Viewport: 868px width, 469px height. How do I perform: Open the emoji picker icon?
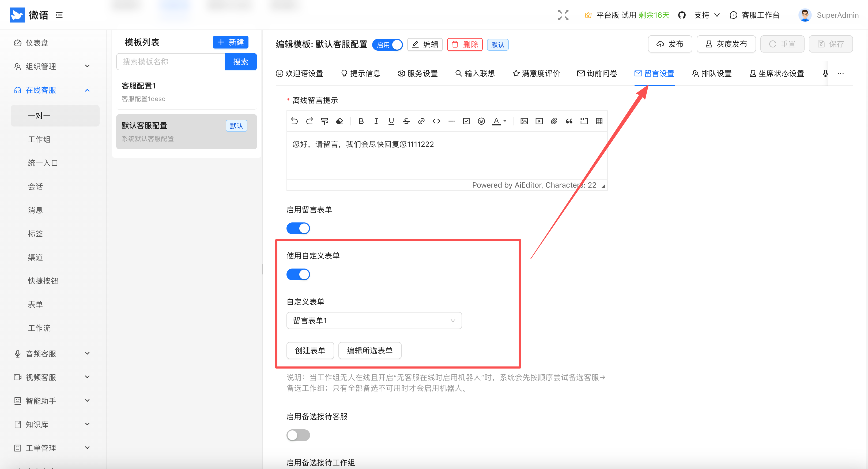tap(481, 121)
